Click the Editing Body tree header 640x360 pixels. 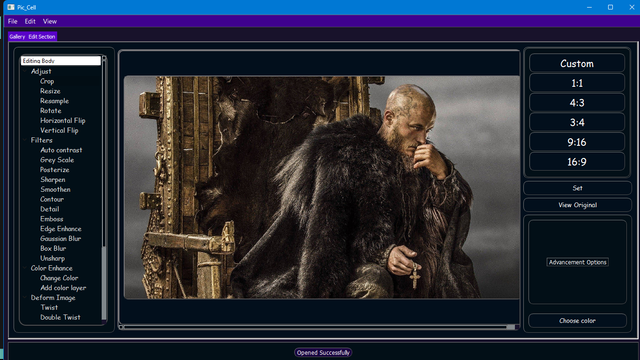[x=61, y=60]
